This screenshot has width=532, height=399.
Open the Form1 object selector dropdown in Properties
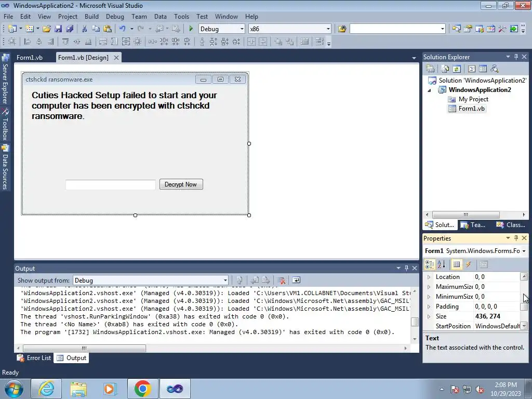(524, 251)
